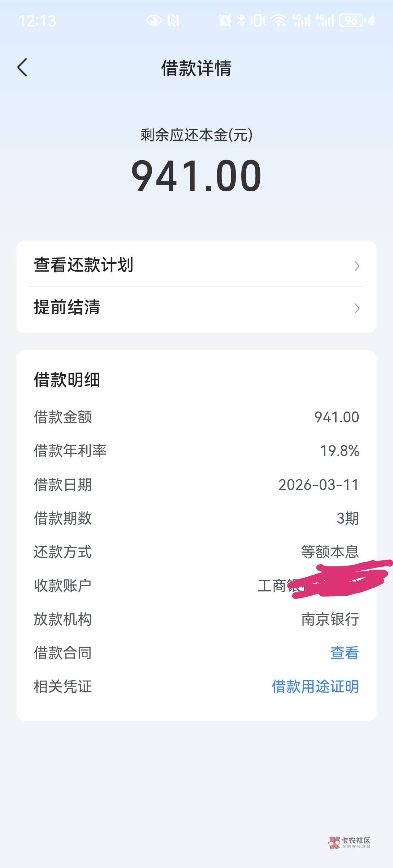
Task: Tap the vibrate mode status icon
Action: (258, 20)
